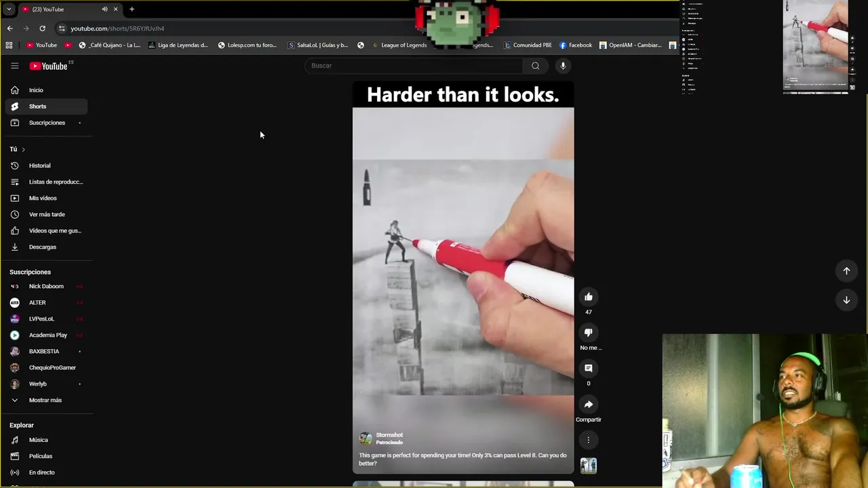Image resolution: width=868 pixels, height=488 pixels.
Task: Expand Mostrar más subscriptions
Action: click(x=46, y=400)
